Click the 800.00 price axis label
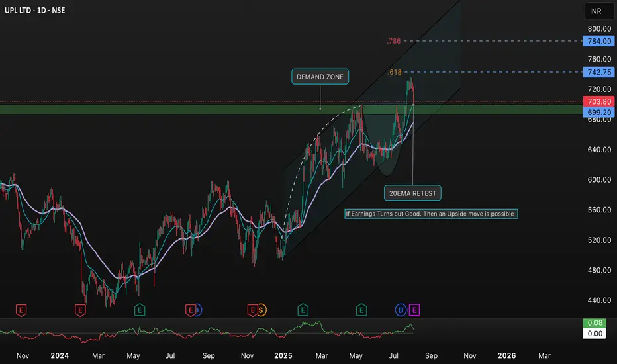This screenshot has width=617, height=364. pyautogui.click(x=599, y=28)
